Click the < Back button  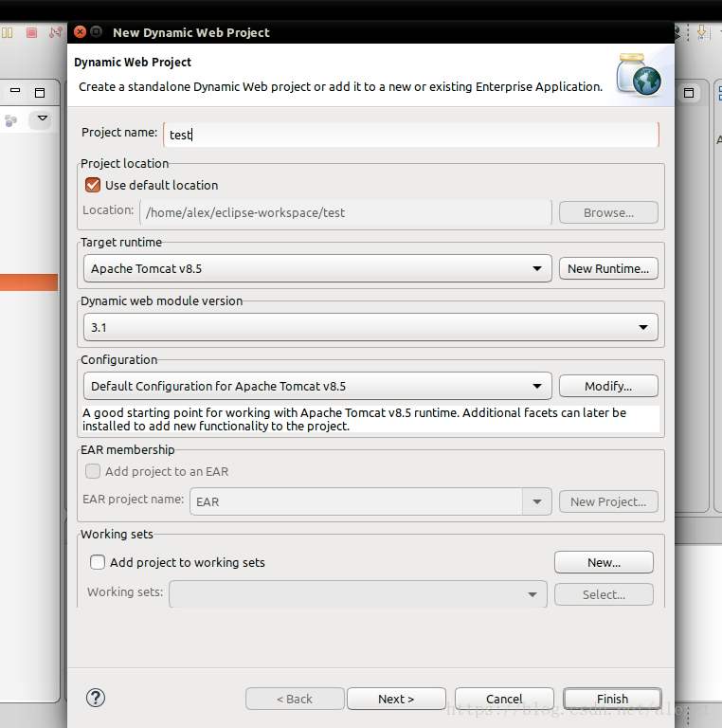pos(295,699)
